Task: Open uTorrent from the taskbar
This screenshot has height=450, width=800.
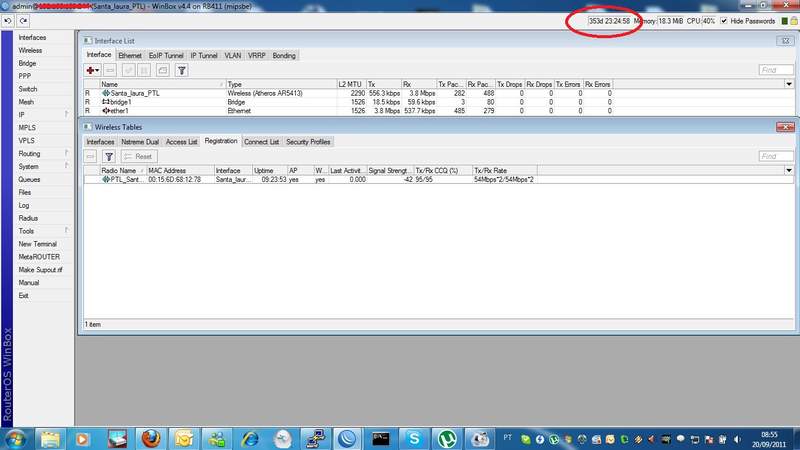Action: pos(447,439)
